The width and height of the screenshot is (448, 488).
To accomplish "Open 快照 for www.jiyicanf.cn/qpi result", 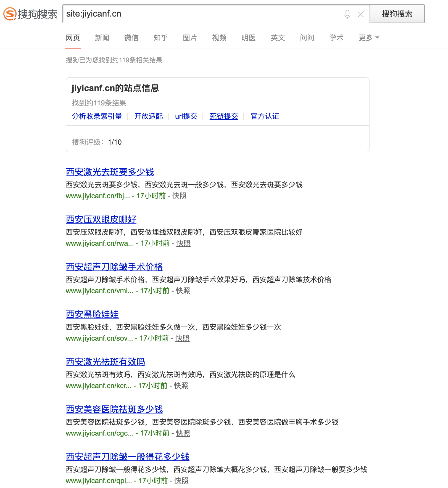I will [x=181, y=481].
